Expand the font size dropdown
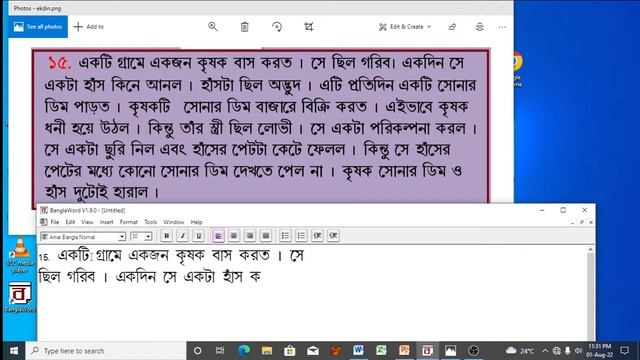Viewport: 640px width, 360px height. point(148,237)
